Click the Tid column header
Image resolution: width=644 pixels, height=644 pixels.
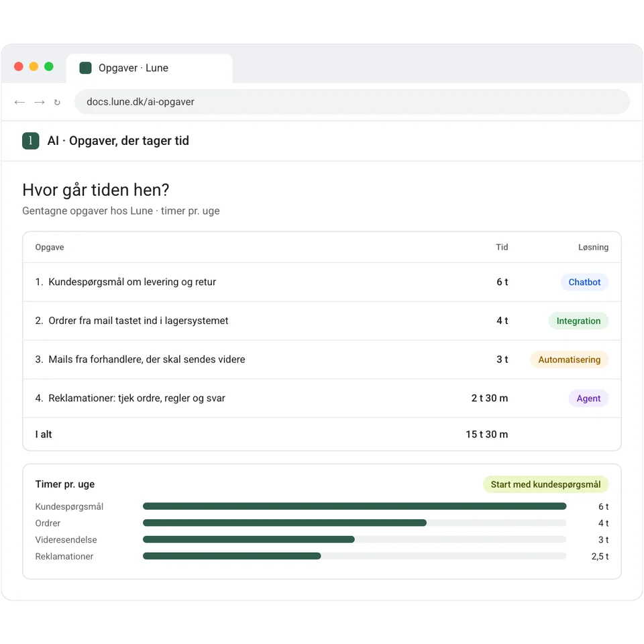[x=502, y=248]
